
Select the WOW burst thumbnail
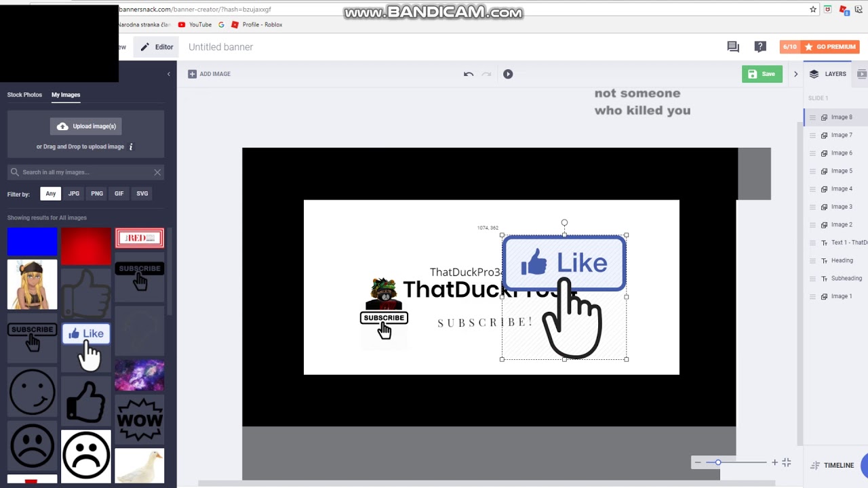tap(140, 420)
